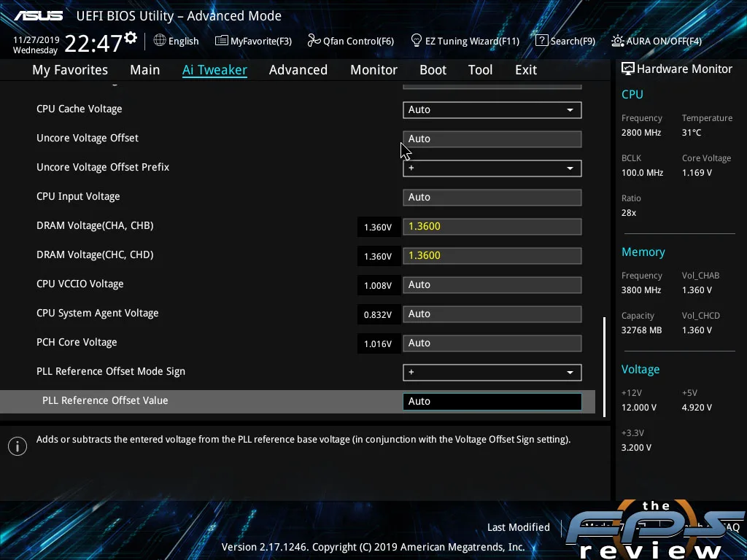Click Search(F9) label
This screenshot has width=747, height=560.
[x=573, y=42]
